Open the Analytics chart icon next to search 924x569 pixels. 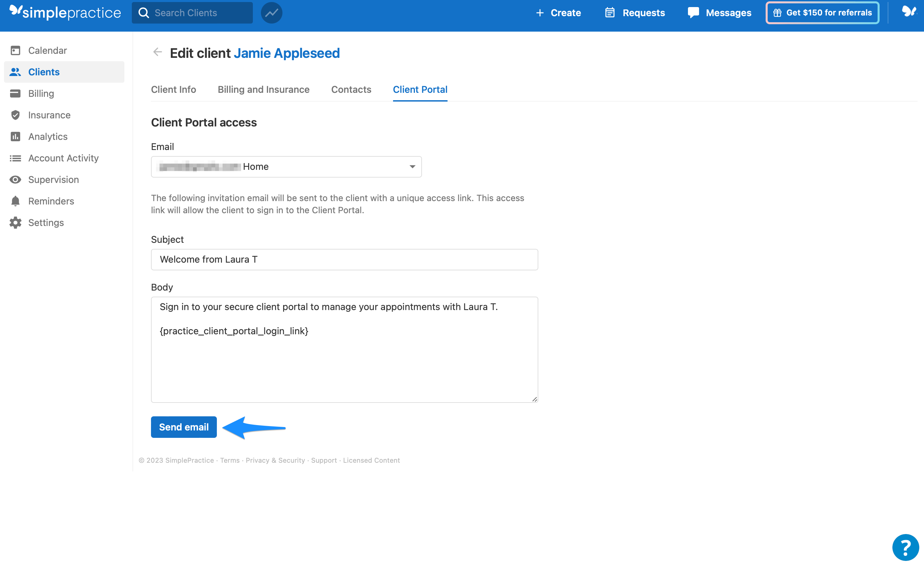click(271, 12)
